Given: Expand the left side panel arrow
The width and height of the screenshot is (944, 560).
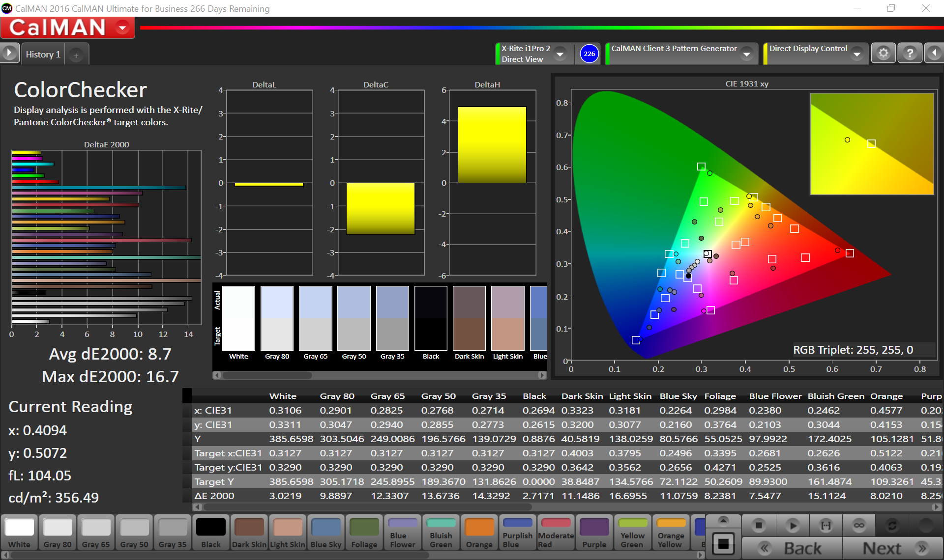Looking at the screenshot, I should pyautogui.click(x=9, y=53).
